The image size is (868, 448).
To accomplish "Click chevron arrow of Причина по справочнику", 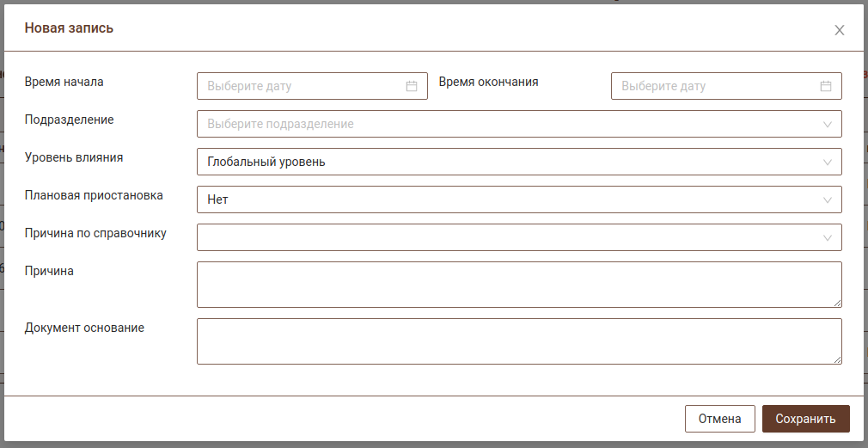I will [828, 237].
